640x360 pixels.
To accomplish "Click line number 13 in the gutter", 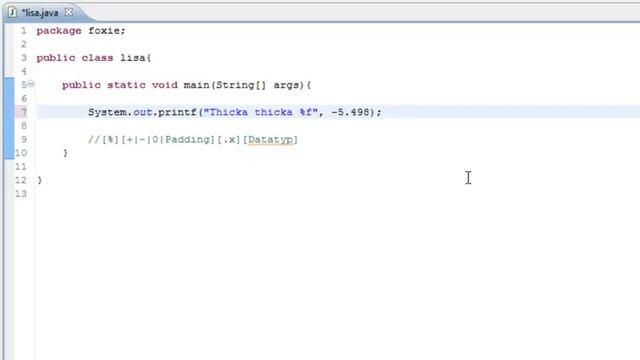I will click(21, 193).
